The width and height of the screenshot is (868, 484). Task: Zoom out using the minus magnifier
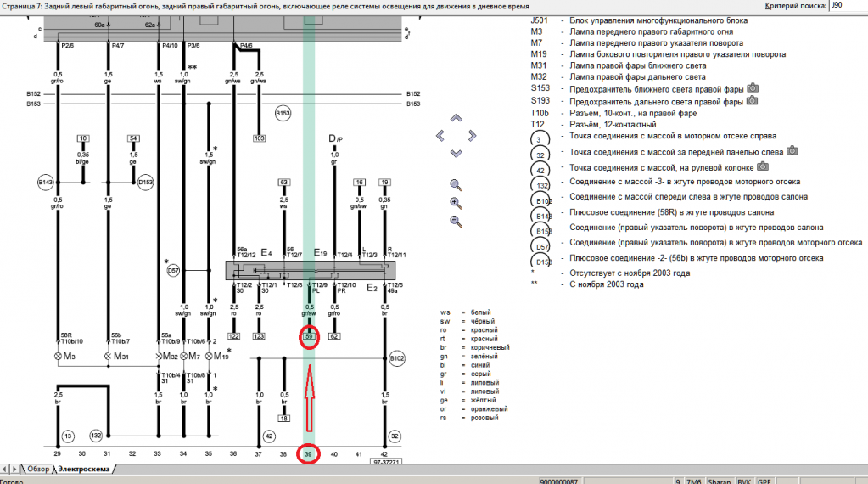456,222
